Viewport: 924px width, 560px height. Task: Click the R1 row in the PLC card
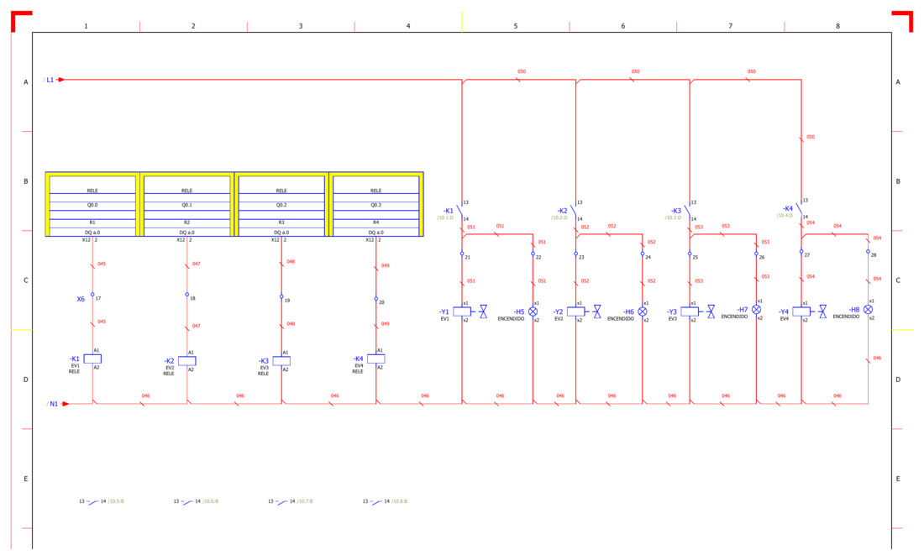click(92, 222)
